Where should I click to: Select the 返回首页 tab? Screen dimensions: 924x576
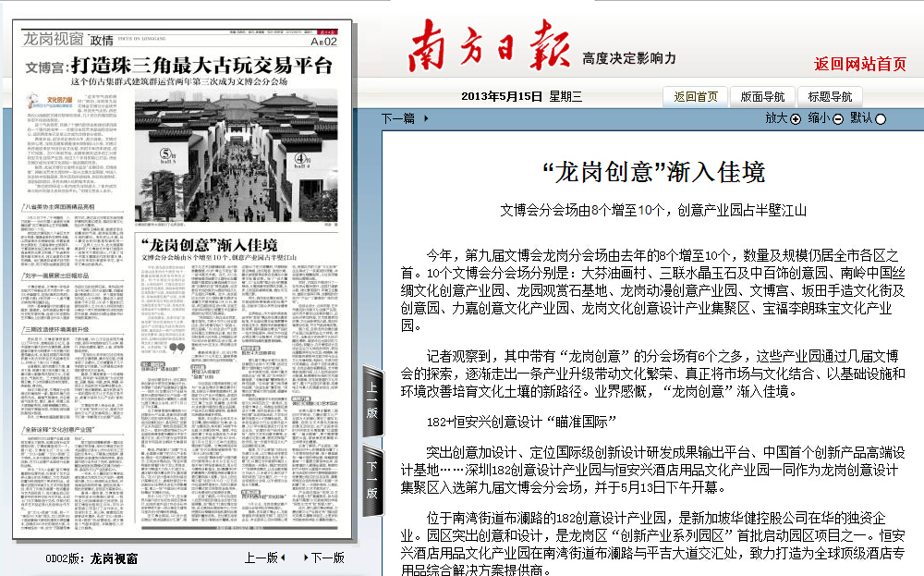[696, 97]
